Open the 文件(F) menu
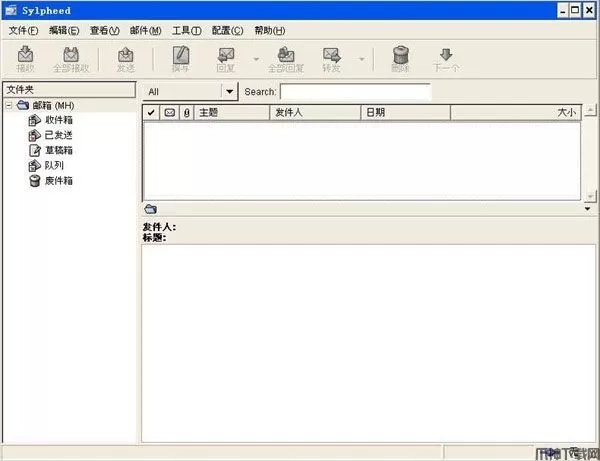The height and width of the screenshot is (461, 600). tap(23, 31)
